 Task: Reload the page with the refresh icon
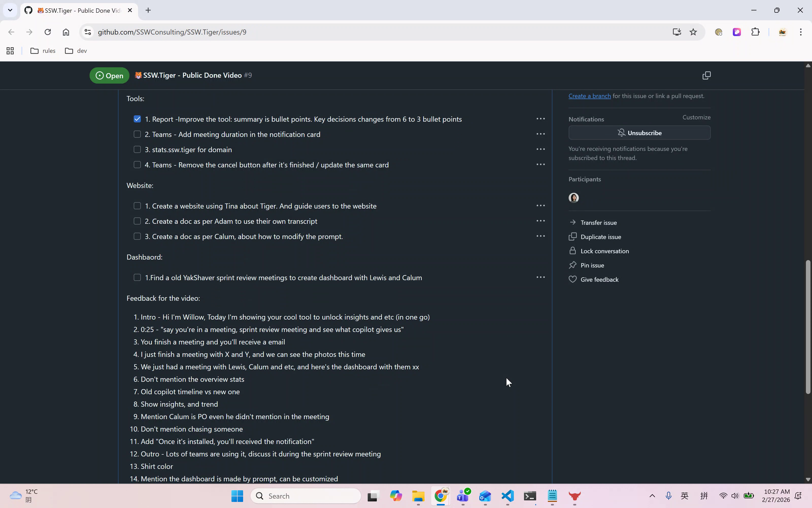[48, 32]
